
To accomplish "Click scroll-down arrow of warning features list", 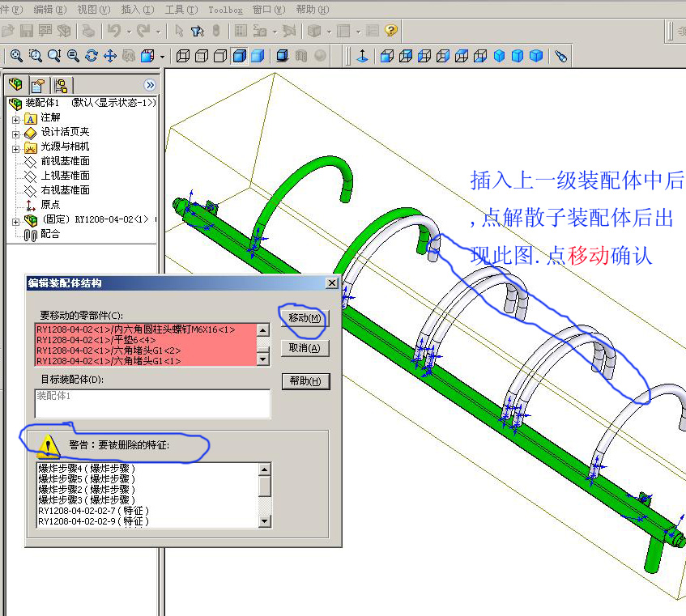I will point(265,521).
